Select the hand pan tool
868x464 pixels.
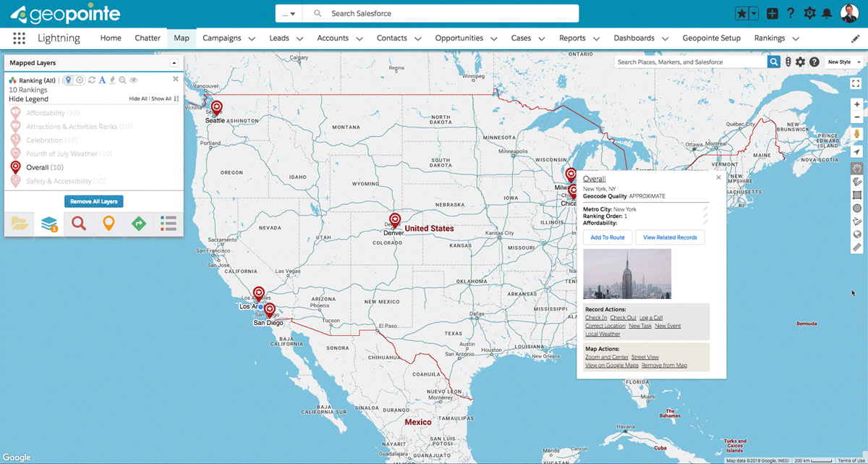tap(857, 167)
